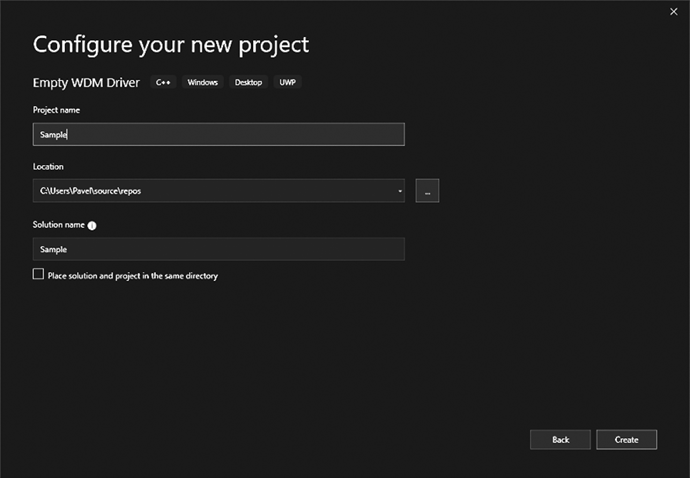Screen dimensions: 690x478
Task: Select the Desktop project type tag
Action: pyautogui.click(x=248, y=82)
